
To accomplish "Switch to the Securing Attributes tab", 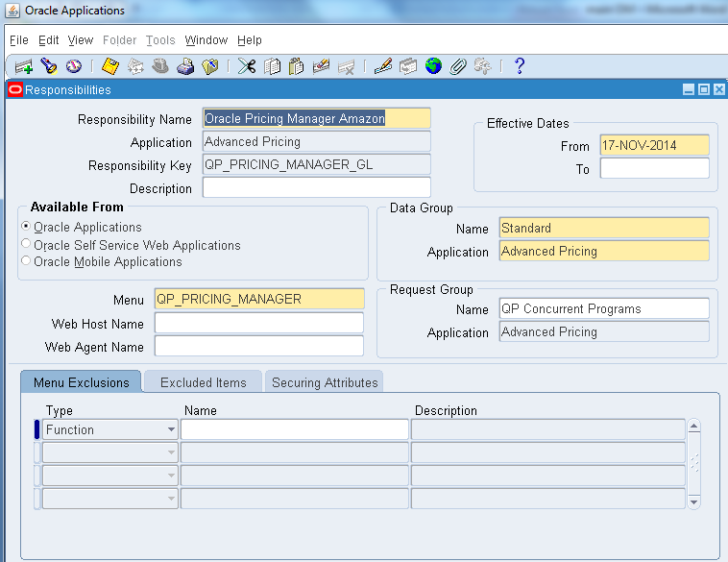I will 325,382.
